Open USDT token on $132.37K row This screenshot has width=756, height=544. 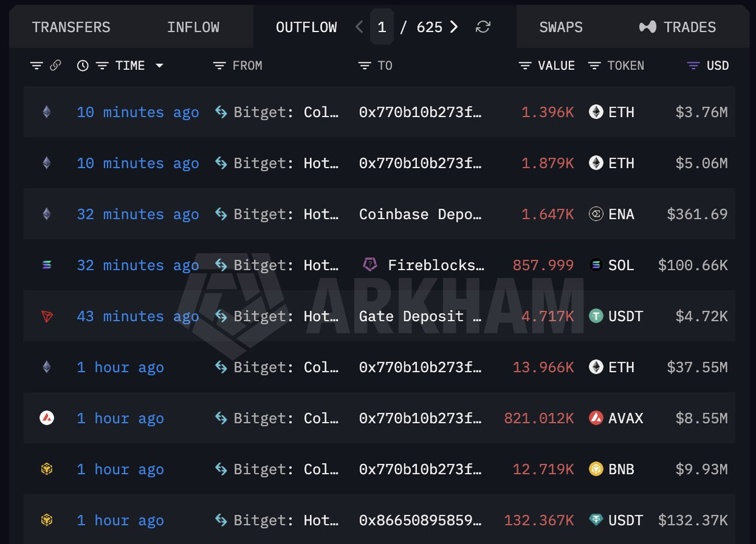click(x=616, y=520)
